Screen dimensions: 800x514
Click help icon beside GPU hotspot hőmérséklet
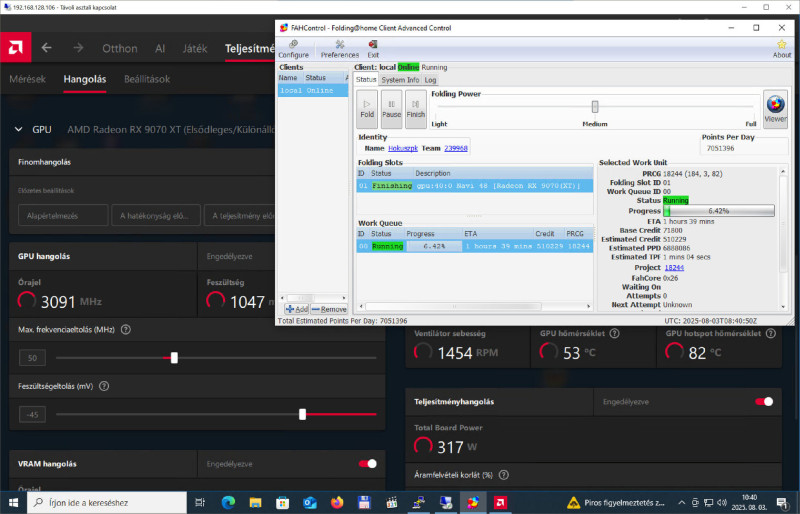click(x=771, y=333)
